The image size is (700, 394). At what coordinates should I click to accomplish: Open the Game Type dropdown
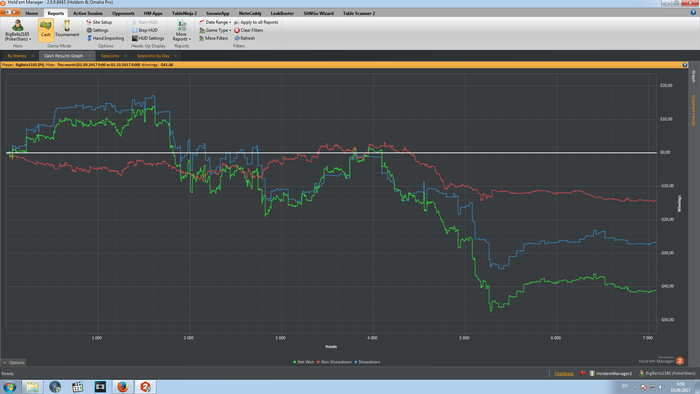[215, 30]
